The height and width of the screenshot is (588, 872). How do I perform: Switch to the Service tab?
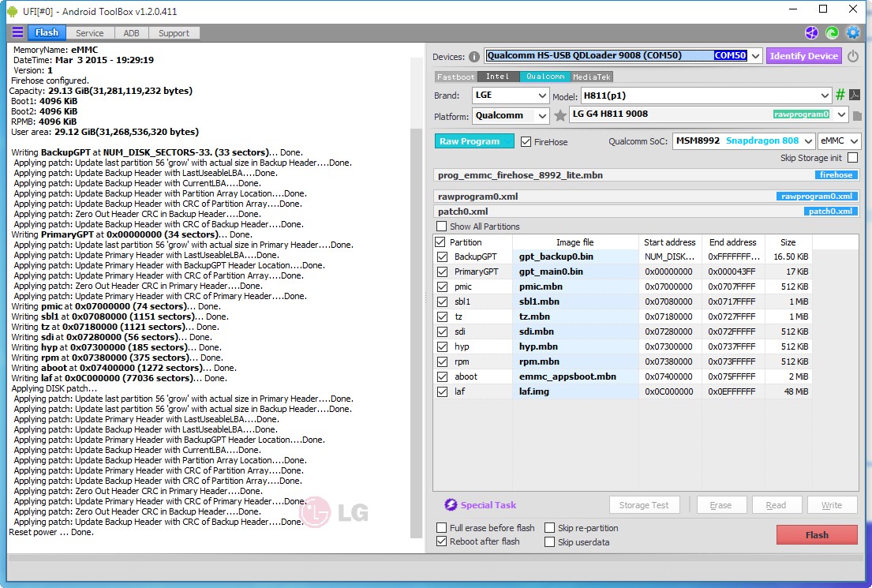(89, 33)
